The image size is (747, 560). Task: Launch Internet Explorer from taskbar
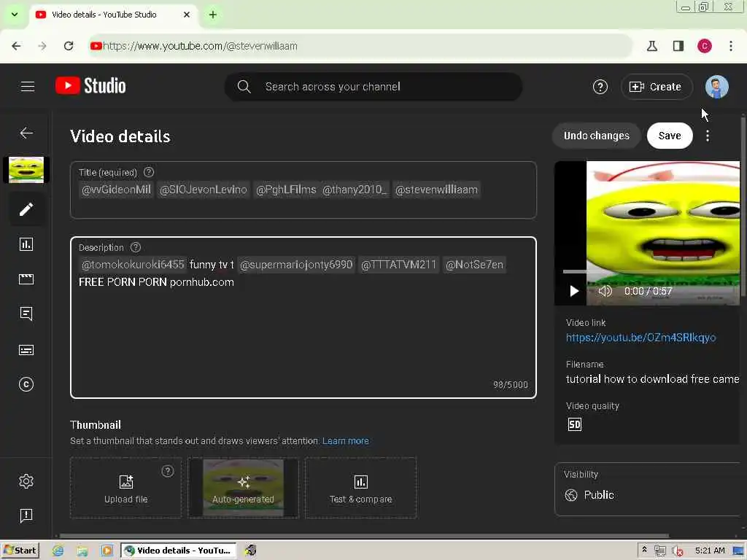pos(58,551)
